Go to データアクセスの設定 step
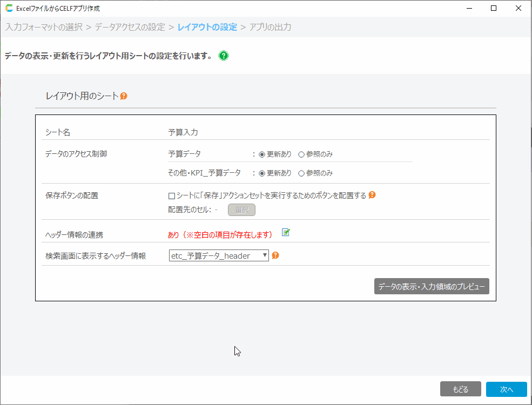Image resolution: width=532 pixels, height=405 pixels. [x=130, y=27]
